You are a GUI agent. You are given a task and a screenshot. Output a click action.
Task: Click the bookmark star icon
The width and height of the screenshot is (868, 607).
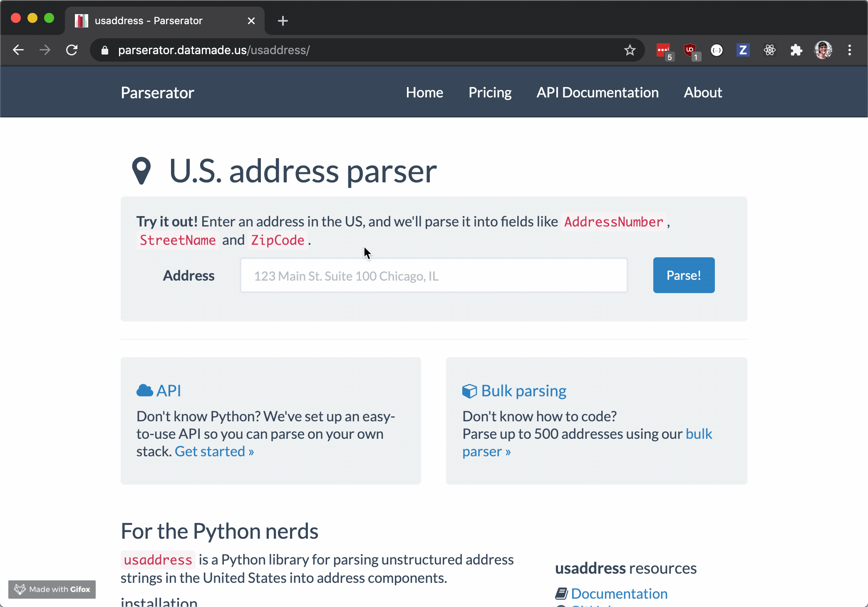click(630, 50)
